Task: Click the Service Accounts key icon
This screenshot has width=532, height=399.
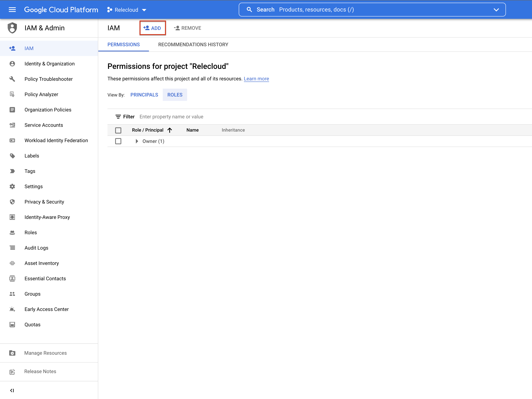Action: pyautogui.click(x=12, y=125)
